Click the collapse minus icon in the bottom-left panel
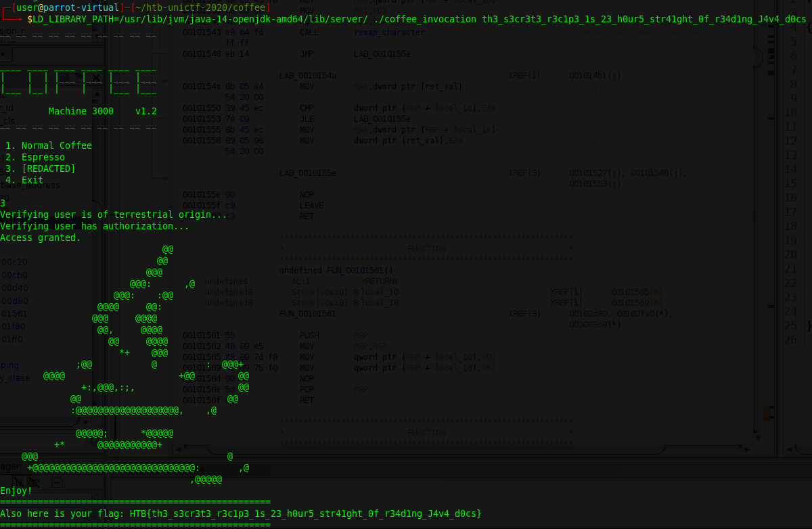The height and width of the screenshot is (529, 812). [x=58, y=482]
